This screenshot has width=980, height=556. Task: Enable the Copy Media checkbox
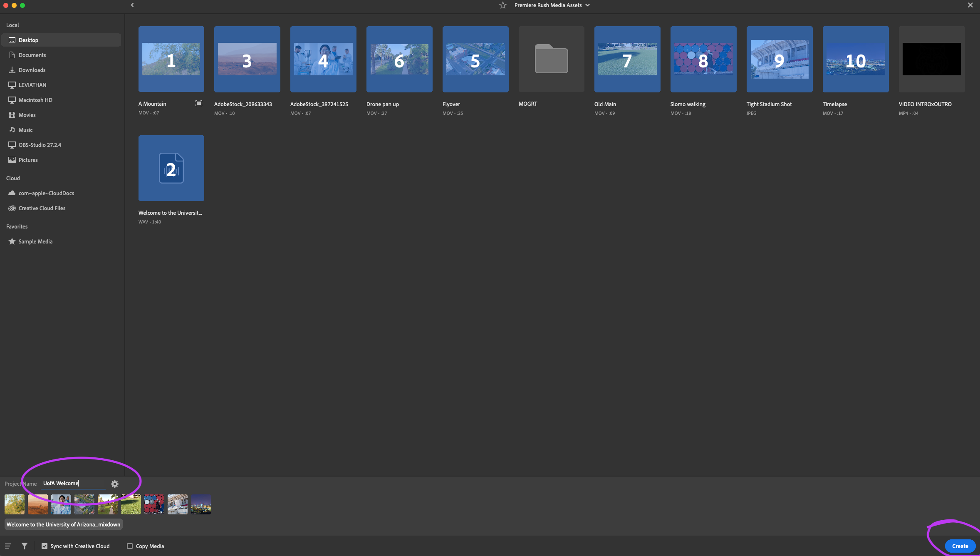(x=130, y=546)
